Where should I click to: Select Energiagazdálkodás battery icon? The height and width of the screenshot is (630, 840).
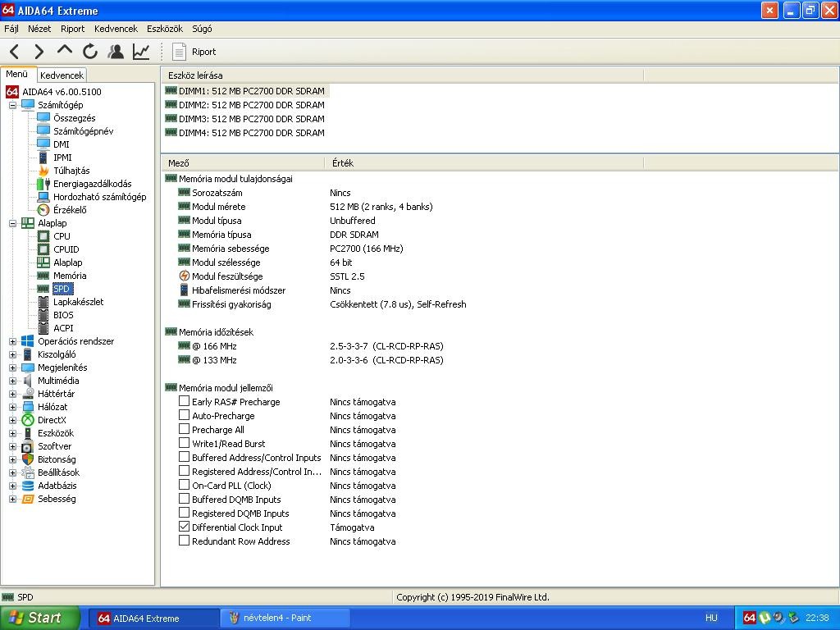pyautogui.click(x=43, y=184)
